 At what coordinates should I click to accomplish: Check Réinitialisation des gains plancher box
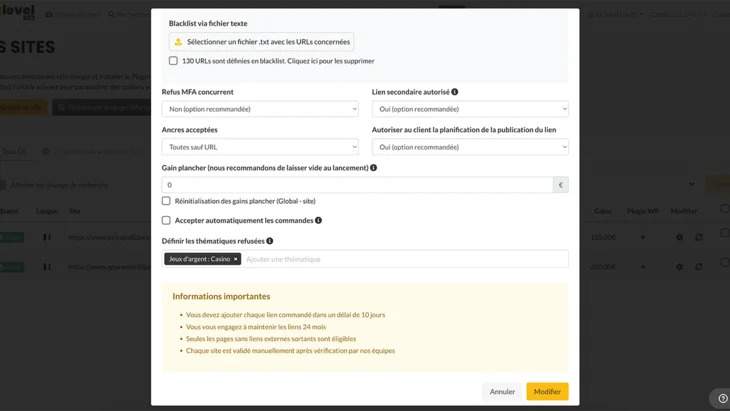[166, 201]
